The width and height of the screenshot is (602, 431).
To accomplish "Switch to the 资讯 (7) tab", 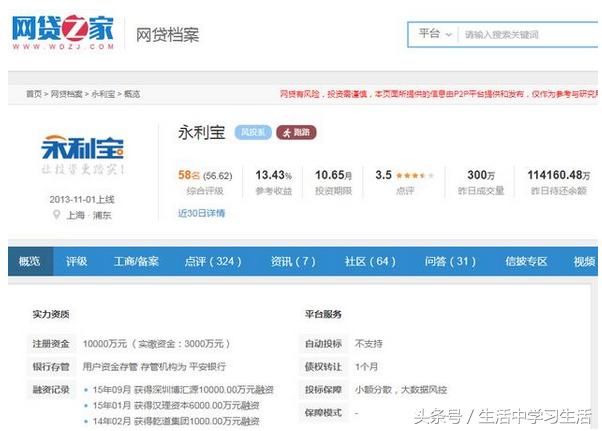I will pos(293,261).
